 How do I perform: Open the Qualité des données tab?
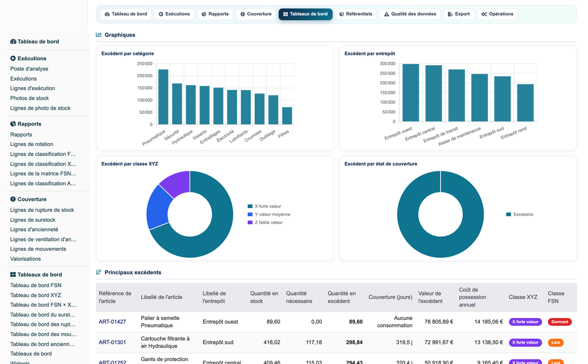[410, 14]
